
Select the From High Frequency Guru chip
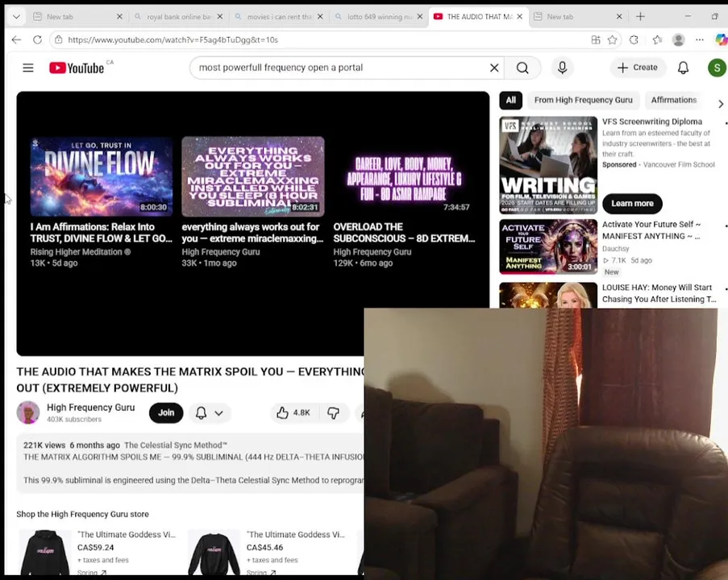(583, 100)
